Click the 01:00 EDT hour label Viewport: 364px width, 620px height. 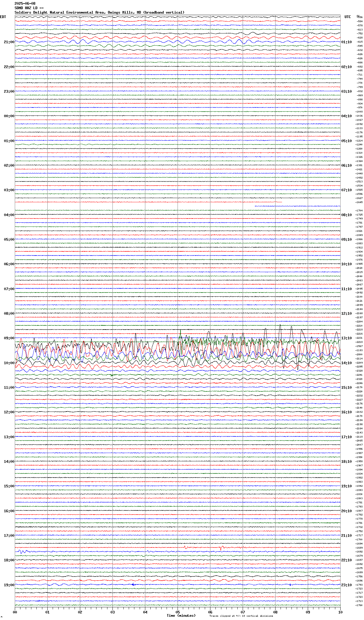pyautogui.click(x=9, y=141)
